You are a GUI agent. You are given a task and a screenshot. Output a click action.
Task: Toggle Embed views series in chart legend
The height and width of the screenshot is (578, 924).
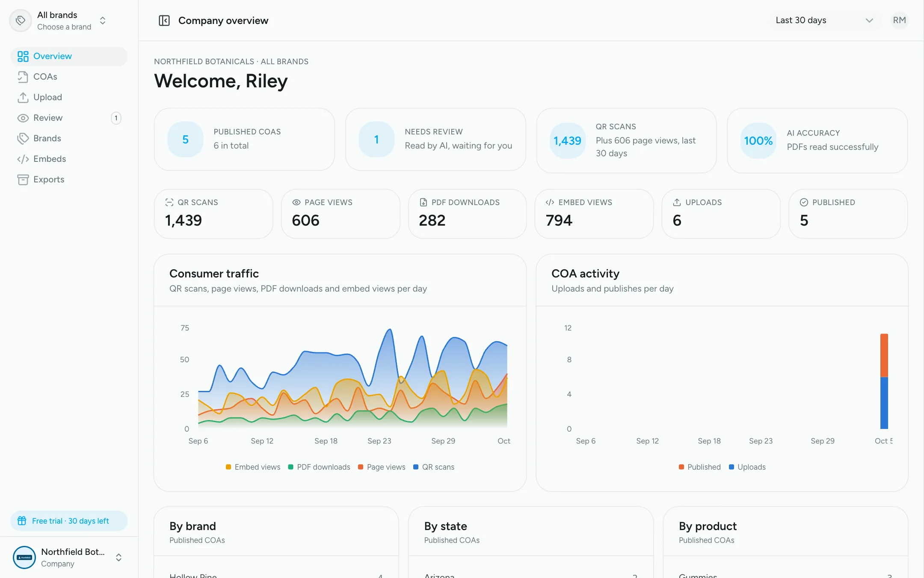[x=253, y=467]
